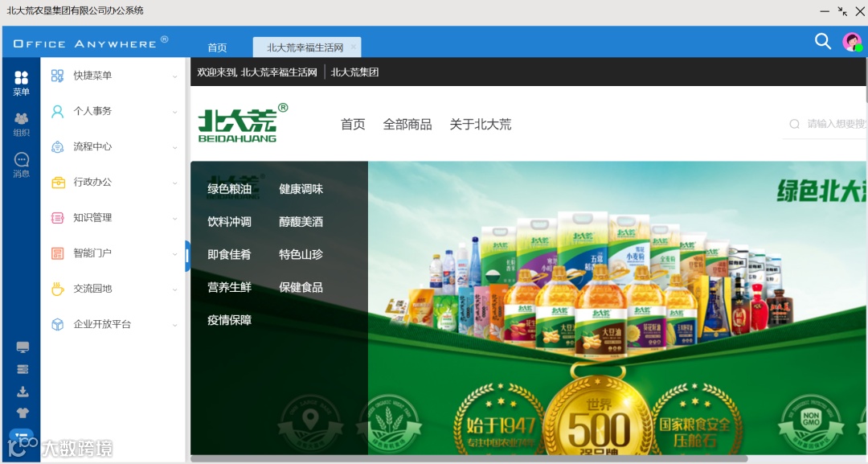
Task: Click the download icon in left sidebar
Action: point(23,392)
